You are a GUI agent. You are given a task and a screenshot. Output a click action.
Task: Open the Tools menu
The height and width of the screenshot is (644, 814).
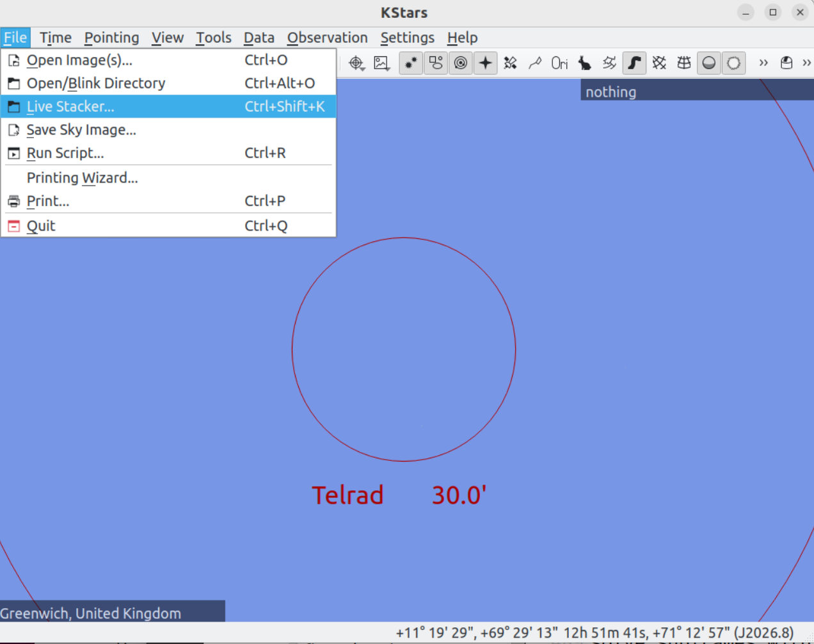click(214, 38)
